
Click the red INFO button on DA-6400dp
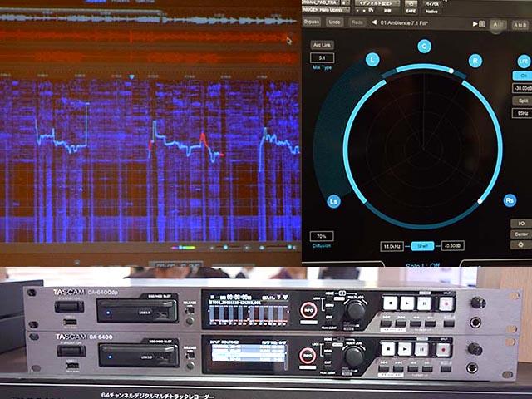pyautogui.click(x=308, y=309)
